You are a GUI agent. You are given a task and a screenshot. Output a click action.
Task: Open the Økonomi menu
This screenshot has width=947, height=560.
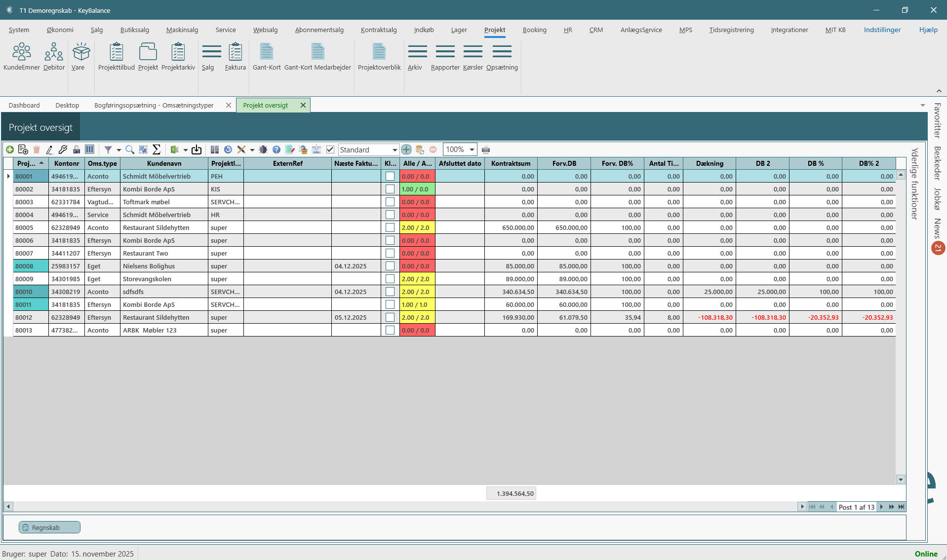coord(60,30)
